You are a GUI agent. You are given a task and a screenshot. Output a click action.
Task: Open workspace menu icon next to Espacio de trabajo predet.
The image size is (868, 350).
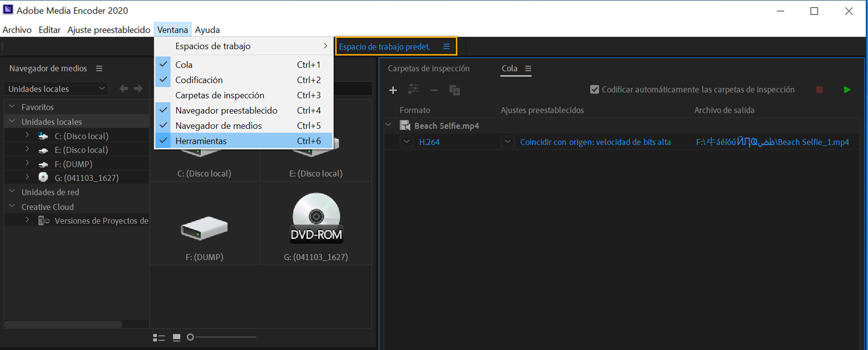click(447, 47)
